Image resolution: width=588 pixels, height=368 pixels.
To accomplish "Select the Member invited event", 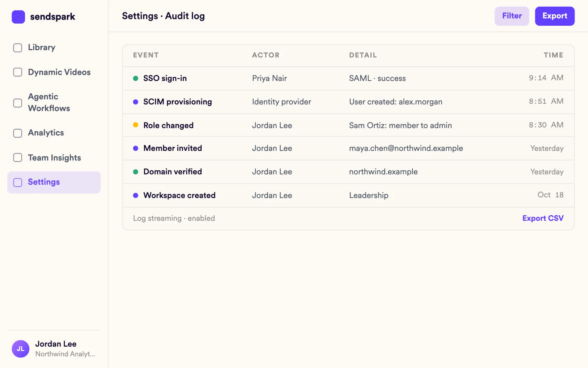I will 173,148.
